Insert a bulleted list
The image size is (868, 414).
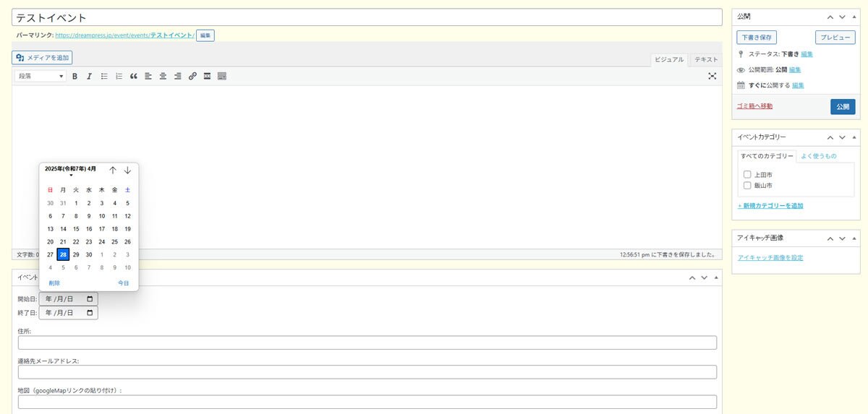[x=104, y=76]
